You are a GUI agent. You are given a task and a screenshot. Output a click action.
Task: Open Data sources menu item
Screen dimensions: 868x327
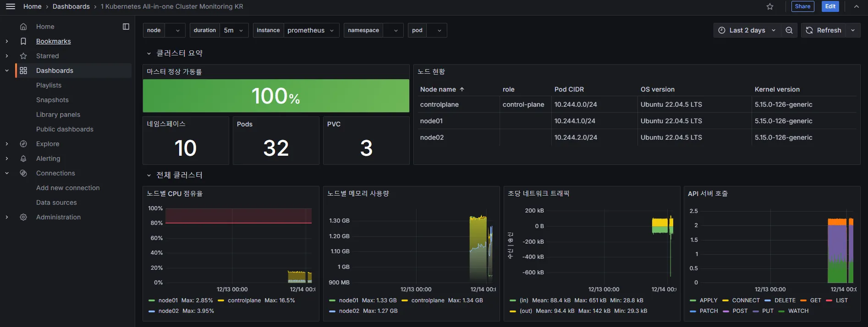[x=56, y=202]
